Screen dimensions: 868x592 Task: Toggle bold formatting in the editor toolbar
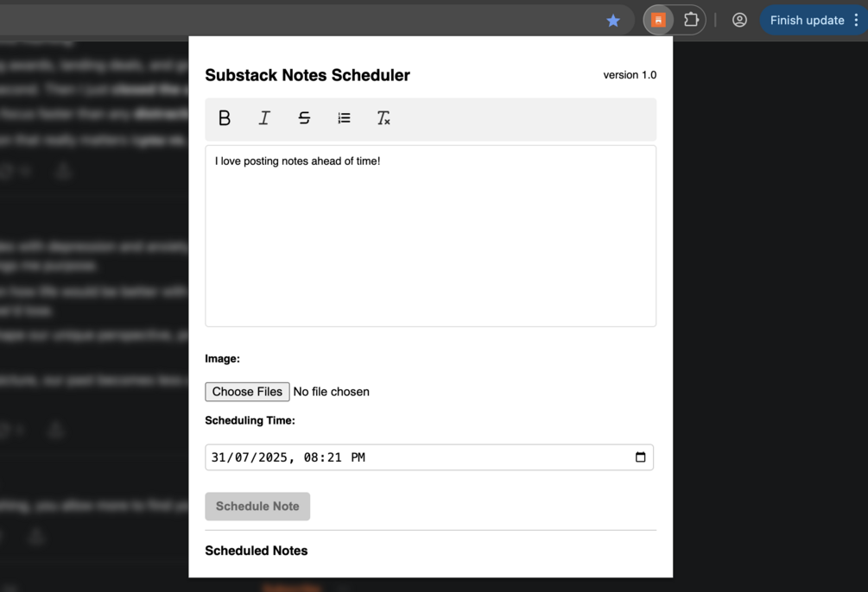click(225, 118)
